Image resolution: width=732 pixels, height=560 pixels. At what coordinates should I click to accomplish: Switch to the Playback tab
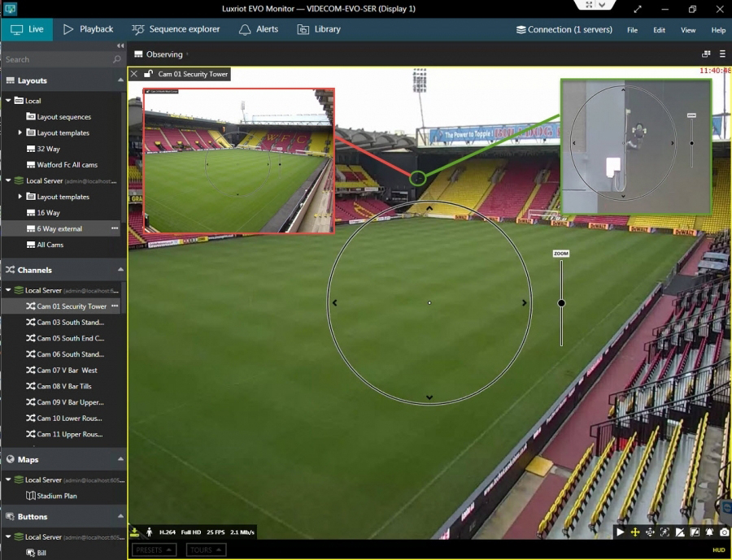coord(88,29)
